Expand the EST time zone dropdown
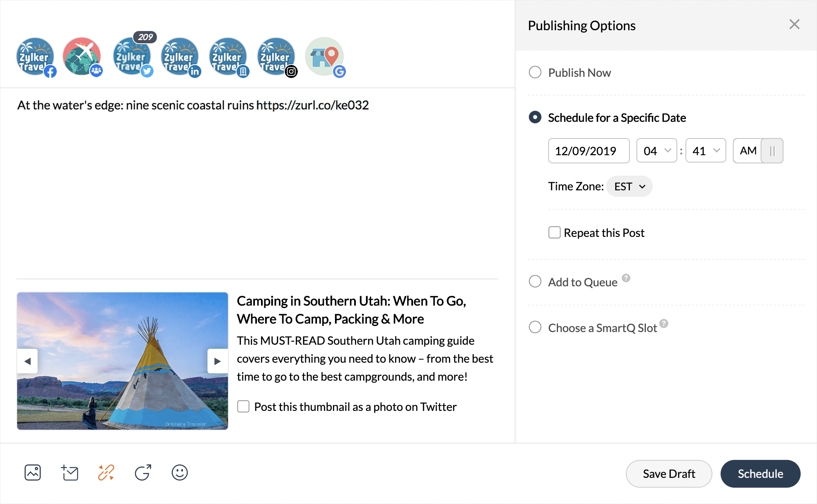The height and width of the screenshot is (504, 817). [629, 187]
